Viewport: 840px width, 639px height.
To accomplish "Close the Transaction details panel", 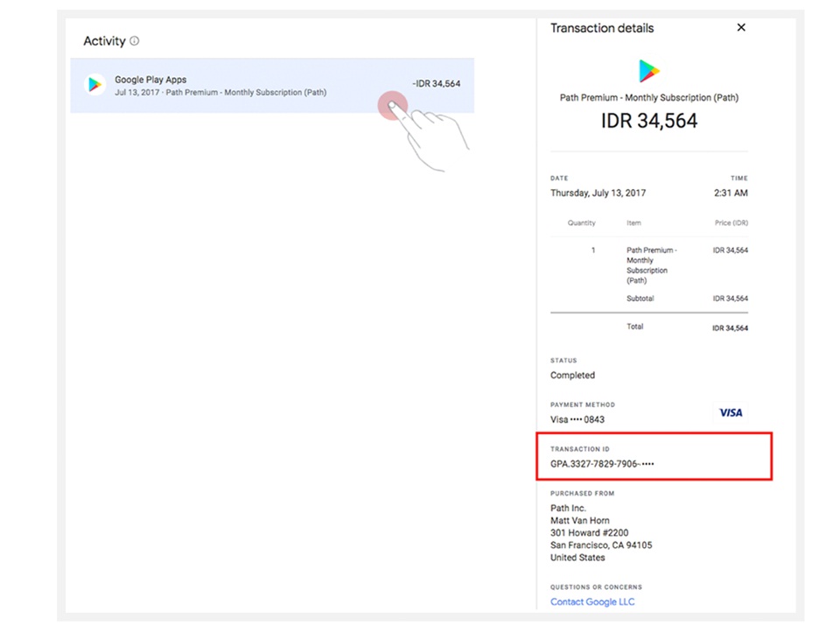I will coord(741,27).
